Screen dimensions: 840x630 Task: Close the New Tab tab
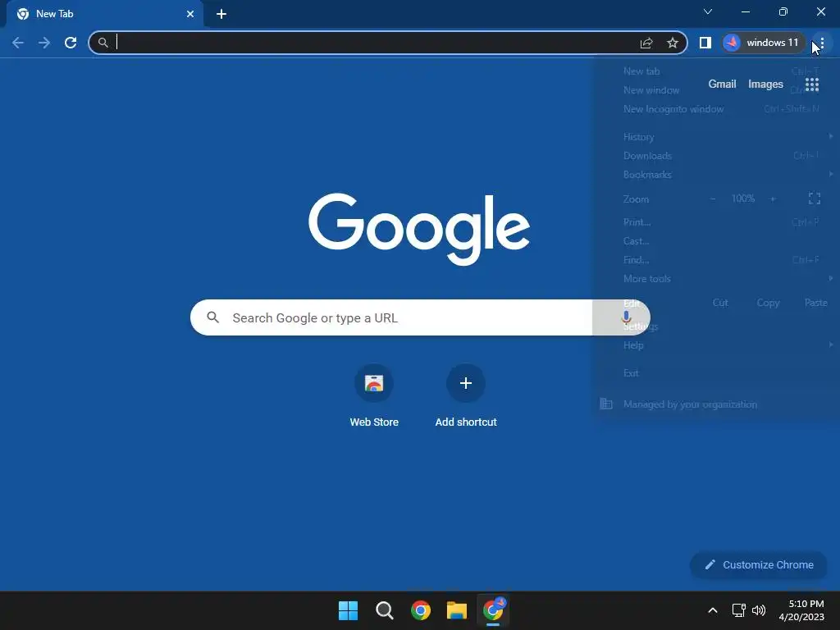pos(190,14)
